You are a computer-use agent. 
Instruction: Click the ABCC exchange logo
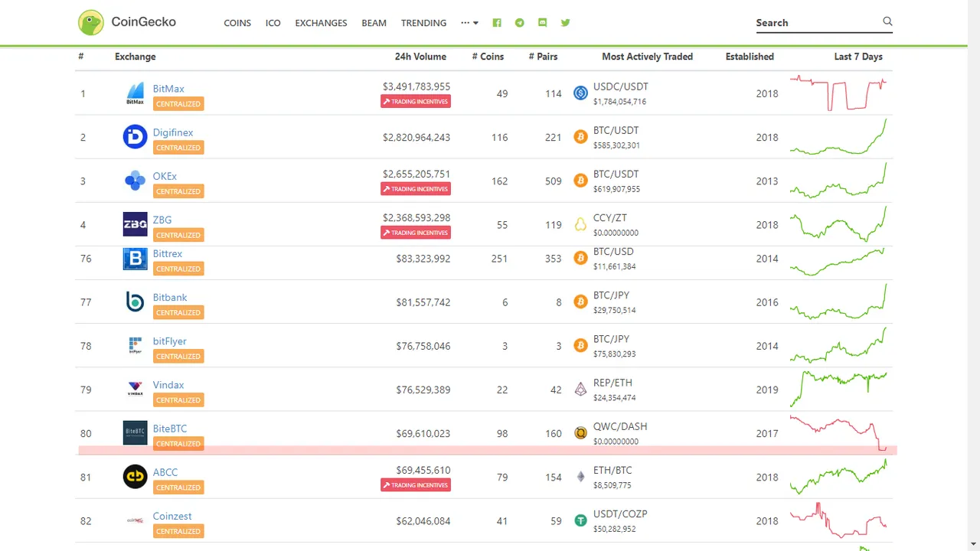(x=136, y=477)
